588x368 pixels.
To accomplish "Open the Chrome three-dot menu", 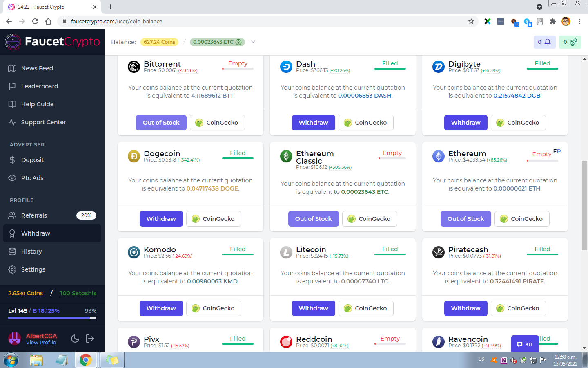I will point(579,21).
